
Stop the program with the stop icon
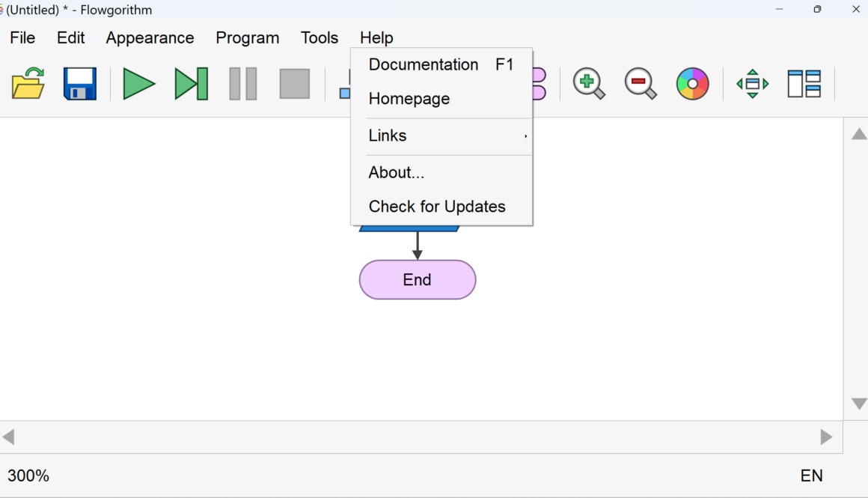pos(295,84)
